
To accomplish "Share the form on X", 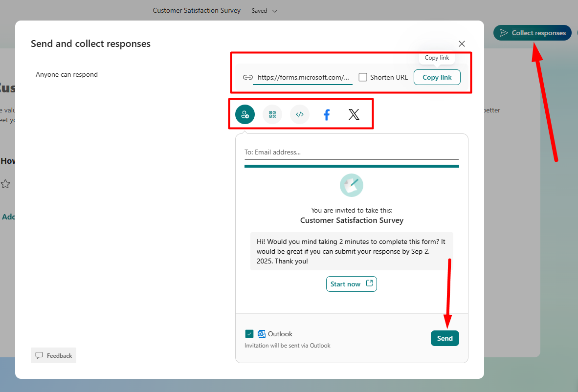I will pos(354,114).
